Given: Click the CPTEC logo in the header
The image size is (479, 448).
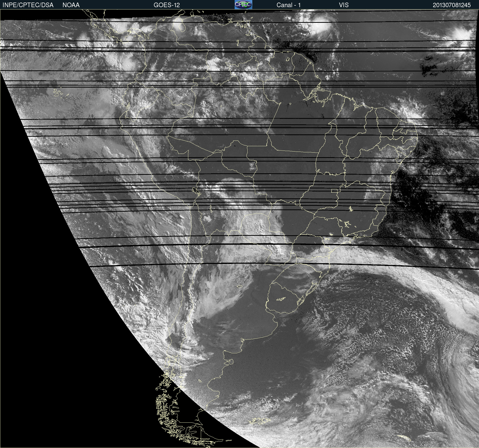Looking at the screenshot, I should (243, 5).
